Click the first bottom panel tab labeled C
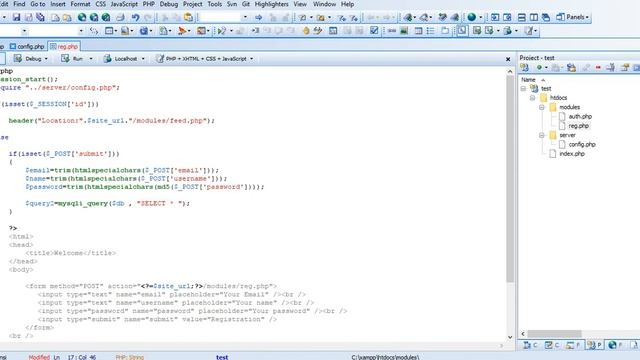 point(530,345)
